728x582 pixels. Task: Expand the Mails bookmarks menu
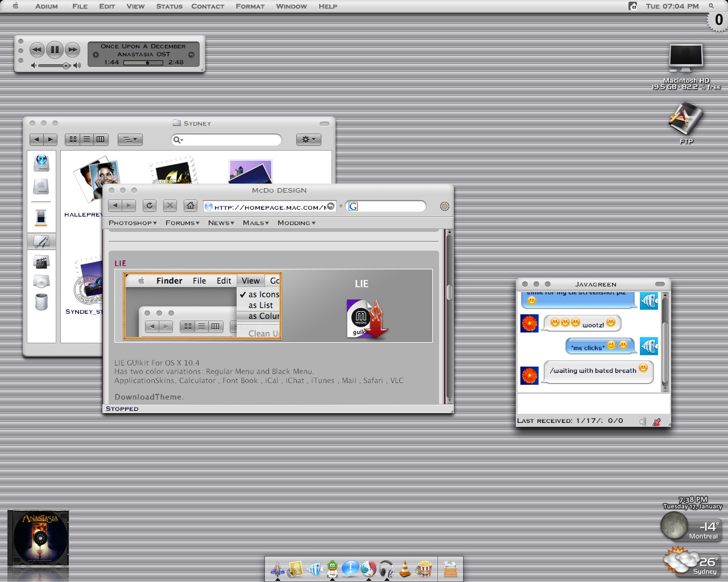click(x=256, y=223)
